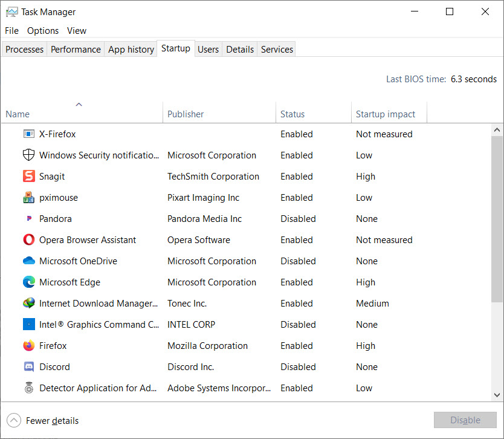Click Pandora Media Inc publisher cell
504x439 pixels.
tap(204, 219)
